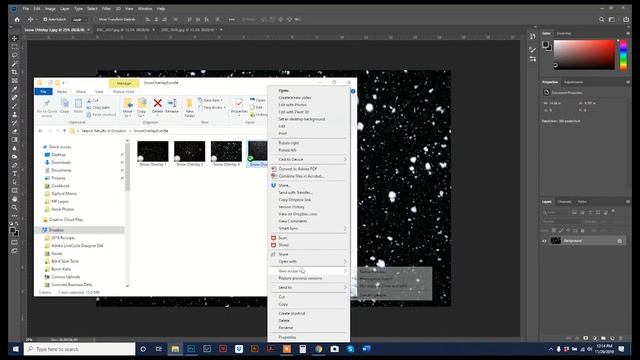Select the Eyedropper tool

click(15, 89)
